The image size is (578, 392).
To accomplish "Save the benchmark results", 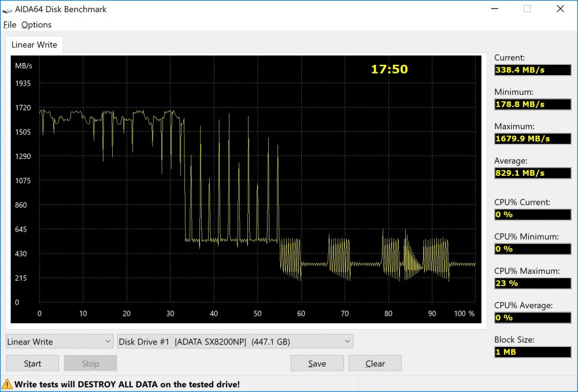I will point(317,363).
